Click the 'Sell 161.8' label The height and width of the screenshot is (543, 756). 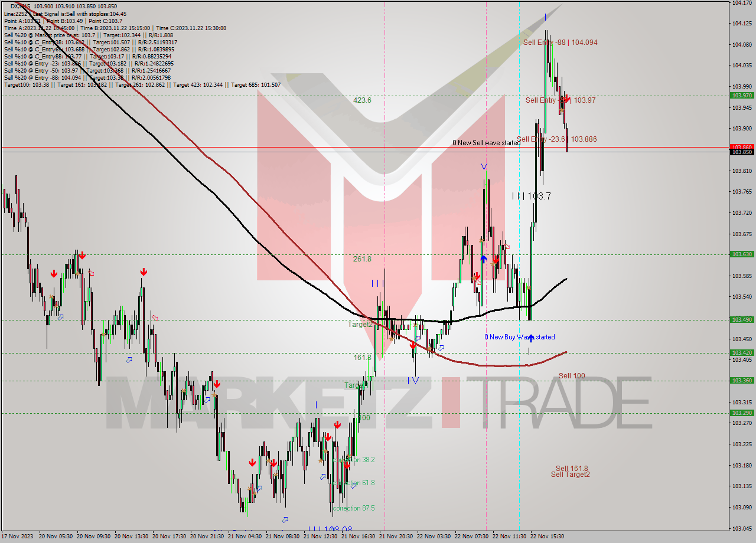(x=572, y=469)
